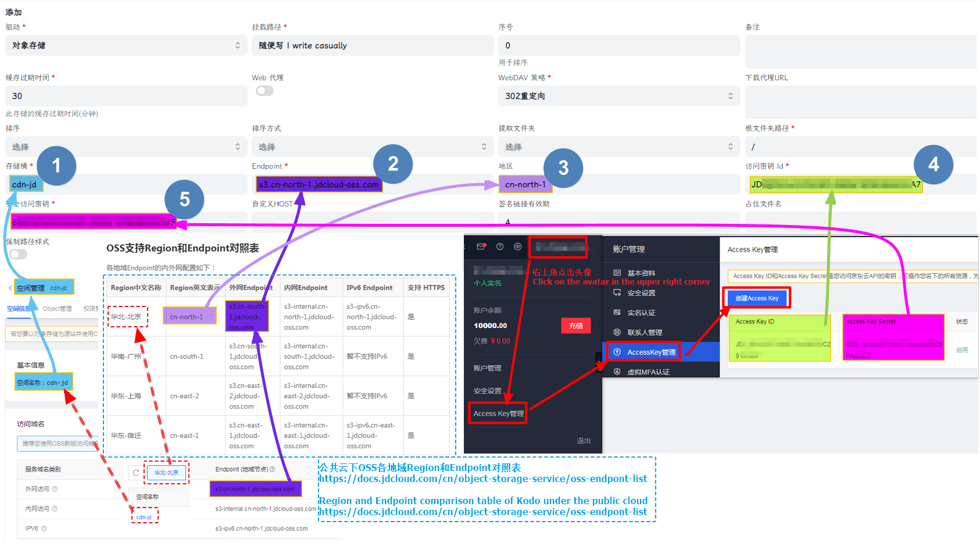Toggle the Web 代理 switch

pos(264,91)
